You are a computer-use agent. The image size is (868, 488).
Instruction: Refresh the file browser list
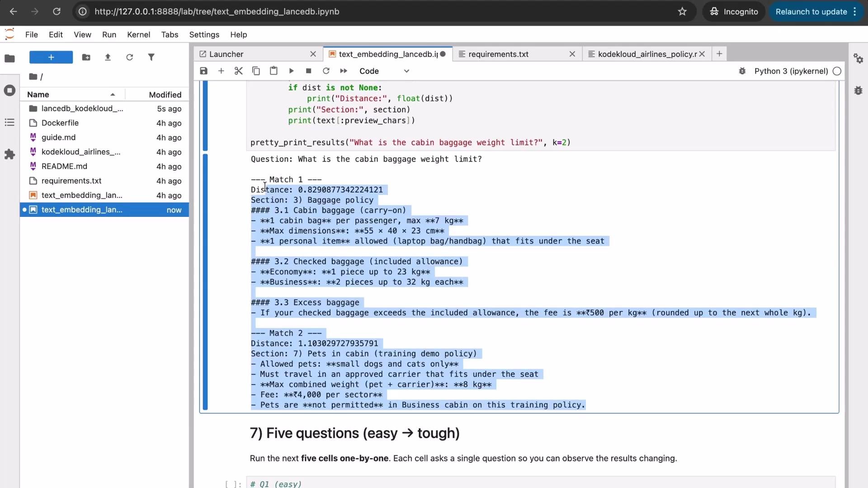pyautogui.click(x=129, y=57)
